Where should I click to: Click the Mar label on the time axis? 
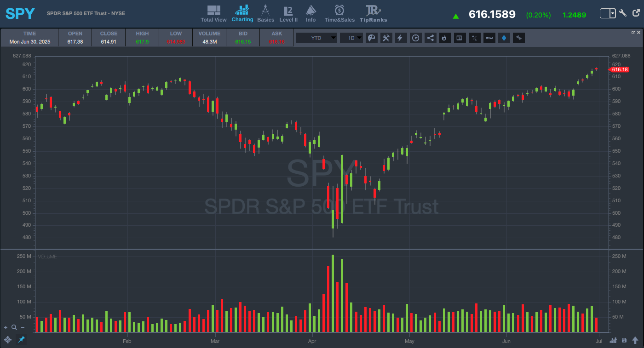pos(214,341)
